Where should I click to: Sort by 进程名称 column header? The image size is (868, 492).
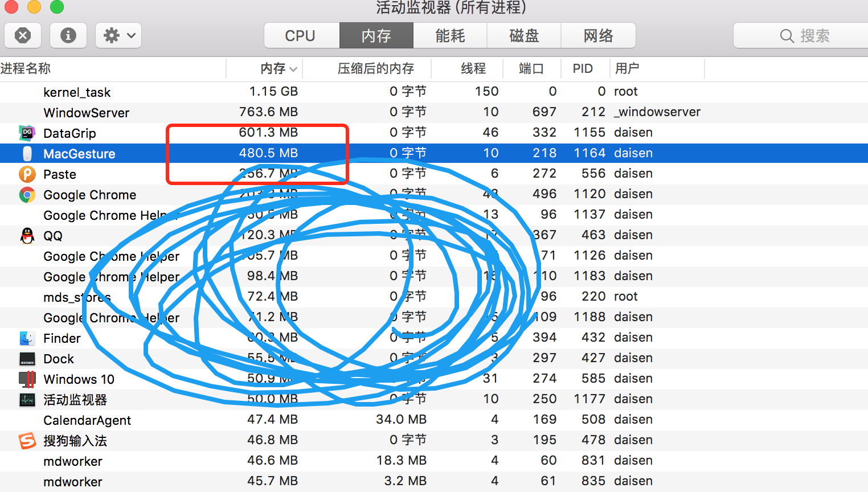point(113,68)
